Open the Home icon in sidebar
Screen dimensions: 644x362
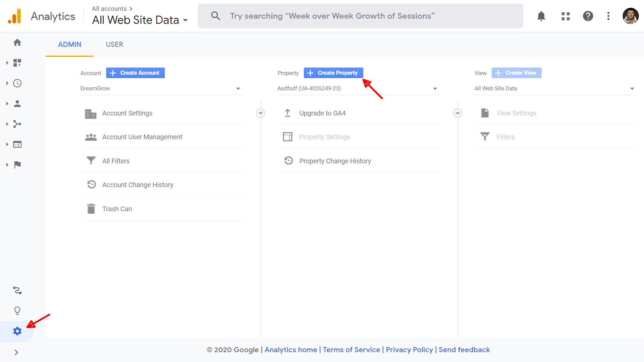(x=17, y=42)
